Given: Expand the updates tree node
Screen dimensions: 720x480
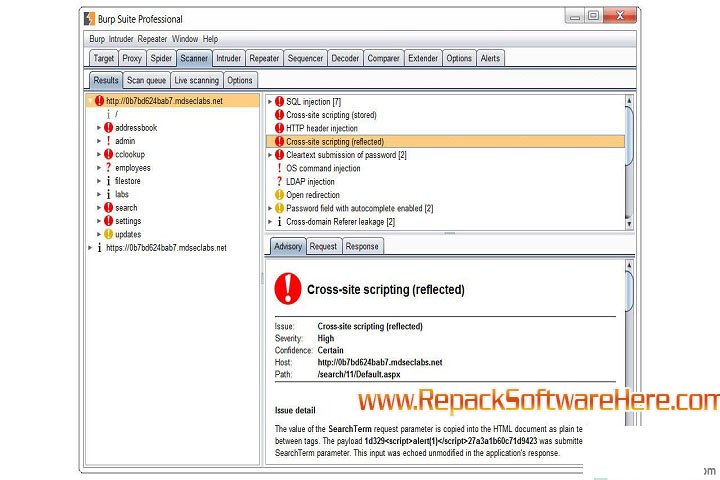Looking at the screenshot, I should tap(99, 234).
